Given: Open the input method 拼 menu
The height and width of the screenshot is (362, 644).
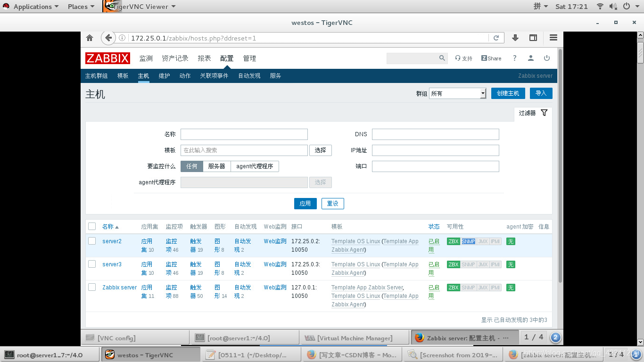Looking at the screenshot, I should pos(541,7).
